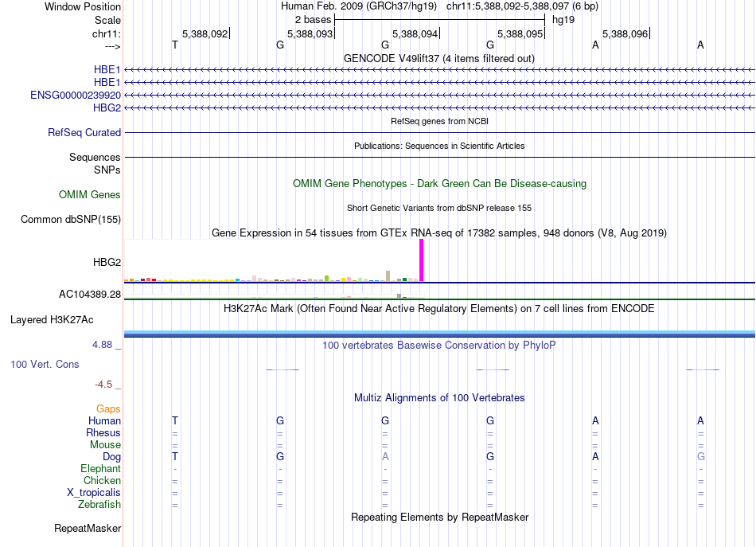The image size is (756, 547).
Task: Click the Chicken species row label
Action: tap(102, 480)
